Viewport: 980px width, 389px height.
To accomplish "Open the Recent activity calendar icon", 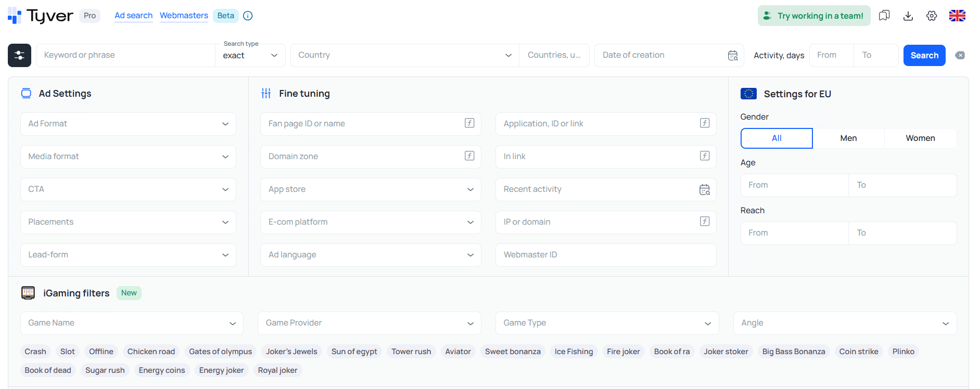I will 705,190.
